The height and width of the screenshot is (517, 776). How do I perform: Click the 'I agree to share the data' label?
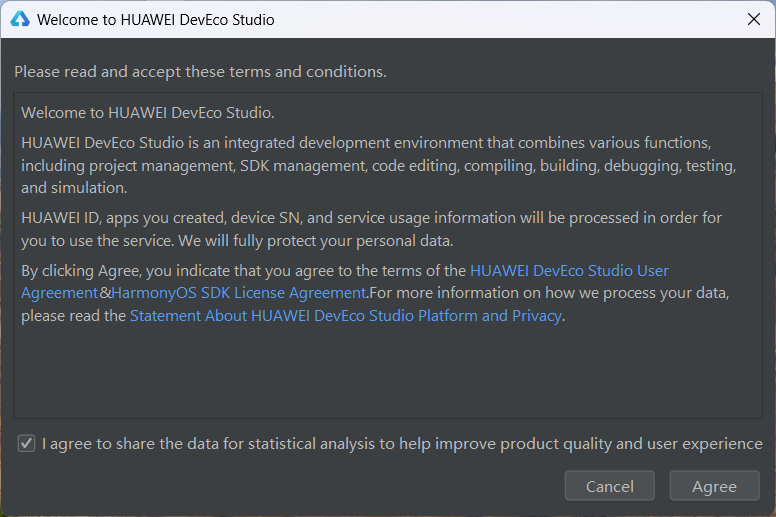402,444
